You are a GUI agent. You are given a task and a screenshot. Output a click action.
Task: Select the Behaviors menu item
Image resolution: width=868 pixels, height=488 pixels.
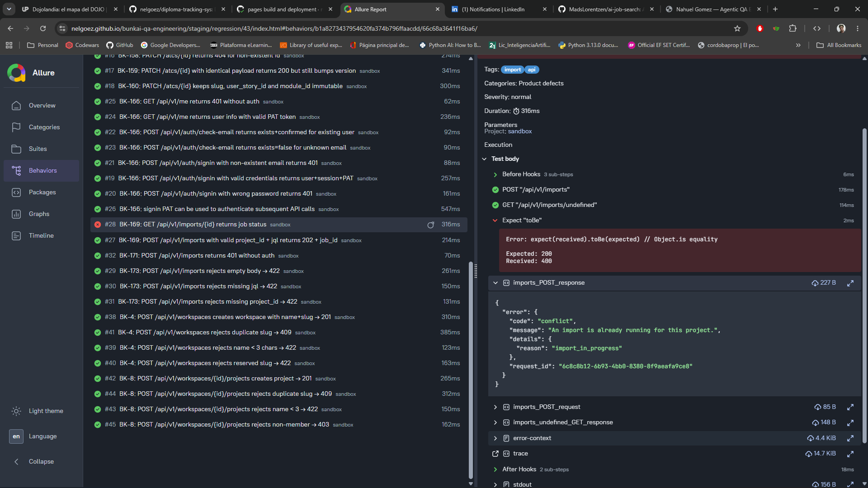click(x=42, y=170)
